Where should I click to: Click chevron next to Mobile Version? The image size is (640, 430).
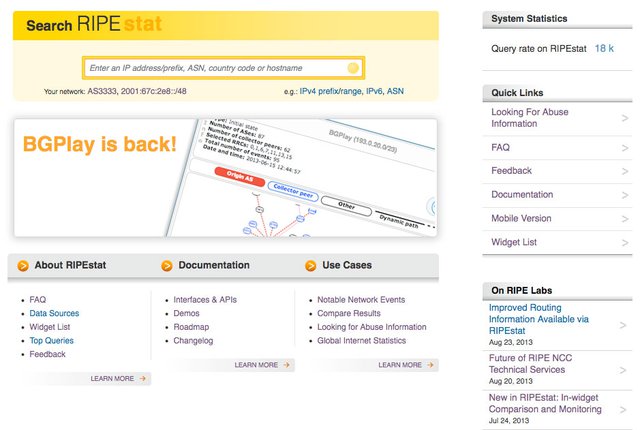pos(624,219)
